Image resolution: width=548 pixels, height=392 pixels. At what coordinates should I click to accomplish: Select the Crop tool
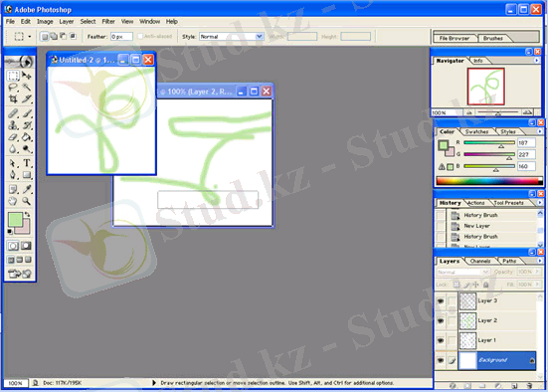click(x=13, y=98)
